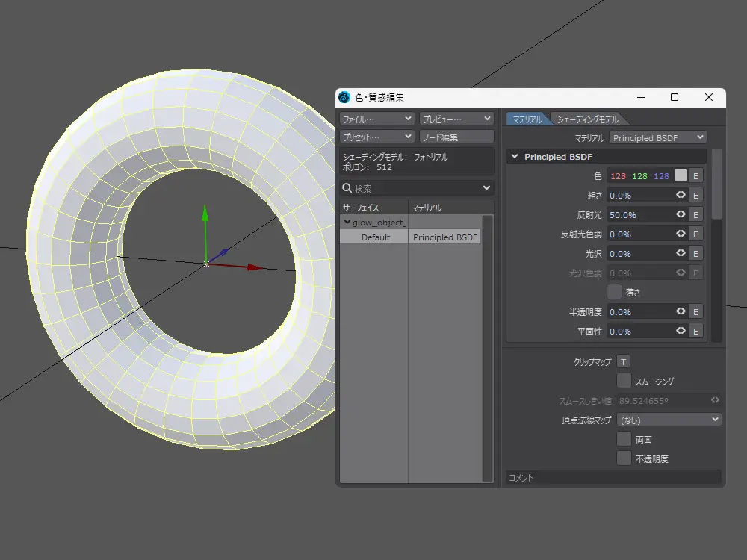Click the E button for 反射光色調
This screenshot has height=560, width=747.
(x=695, y=234)
